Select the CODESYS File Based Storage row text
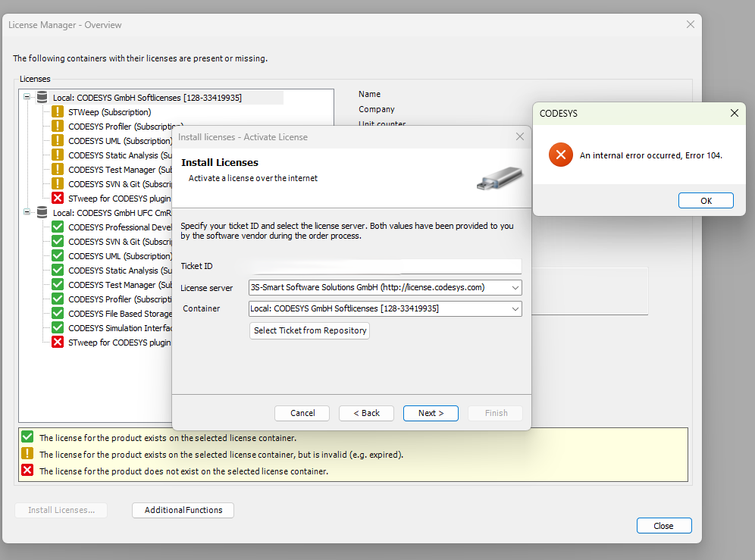Image resolution: width=755 pixels, height=560 pixels. click(120, 314)
